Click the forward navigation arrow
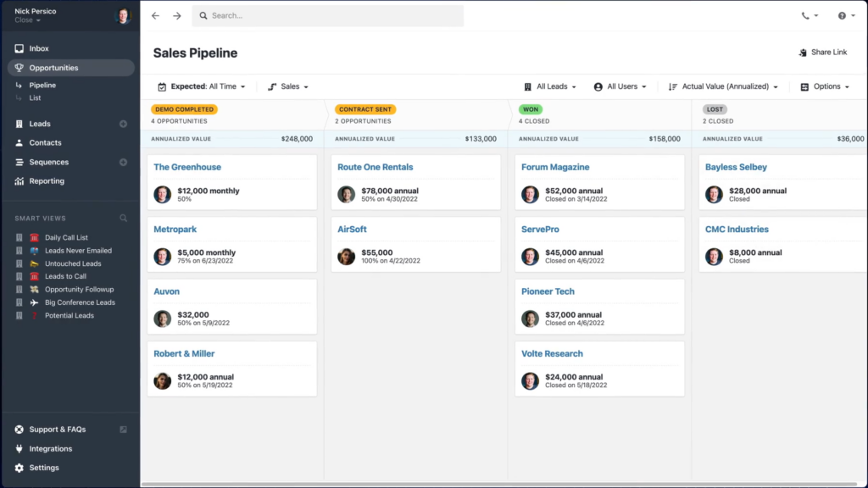Screen dimensions: 868x488 [176, 15]
